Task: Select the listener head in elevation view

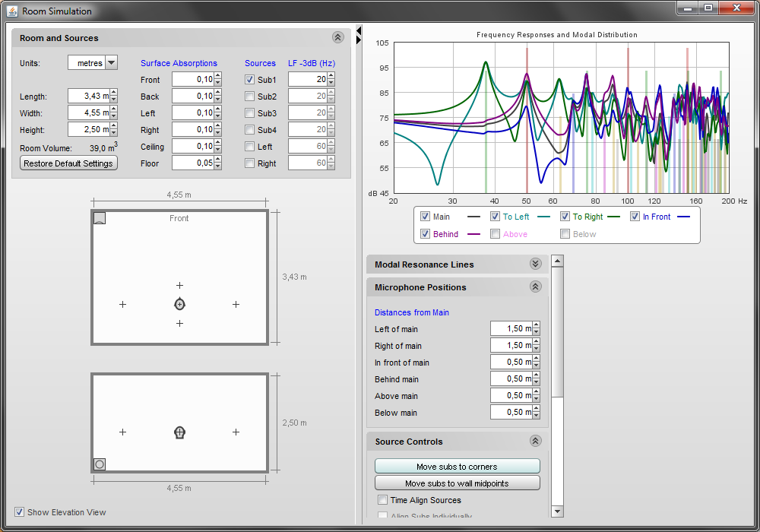Action: pos(179,432)
